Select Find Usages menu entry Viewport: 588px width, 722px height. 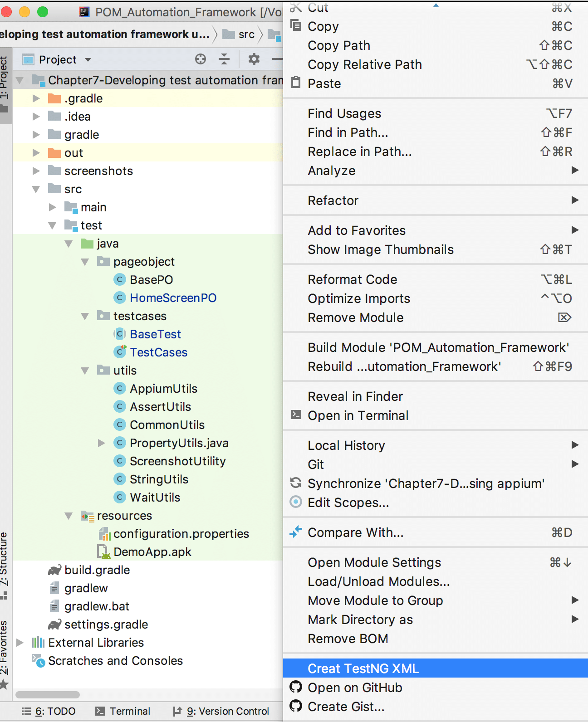click(436, 113)
